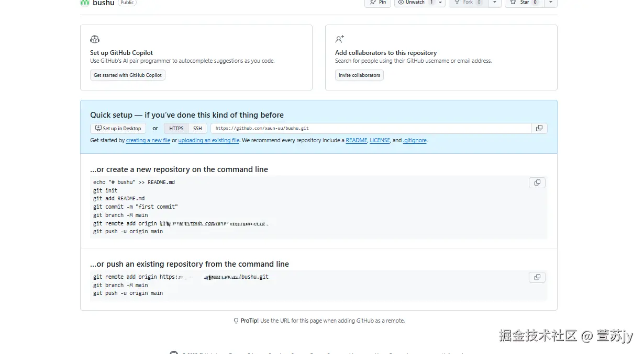The width and height of the screenshot is (644, 354).
Task: Switch to the SSH protocol tab
Action: coord(197,129)
